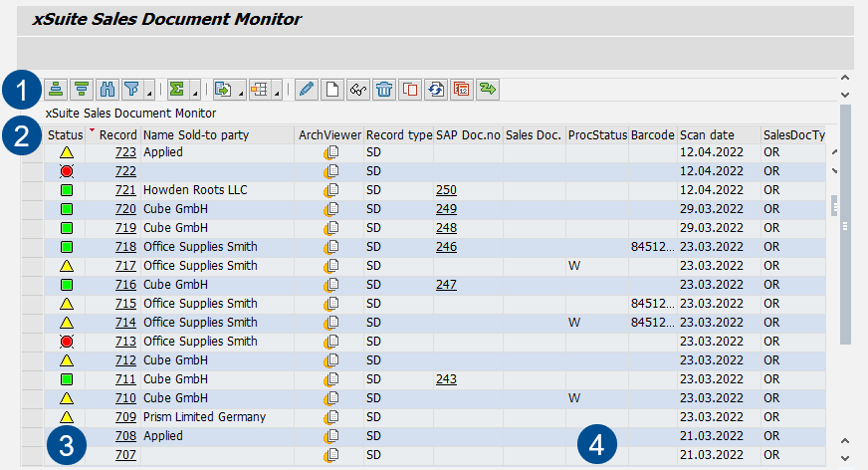
Task: Click the red error status of record 713
Action: pyautogui.click(x=67, y=342)
